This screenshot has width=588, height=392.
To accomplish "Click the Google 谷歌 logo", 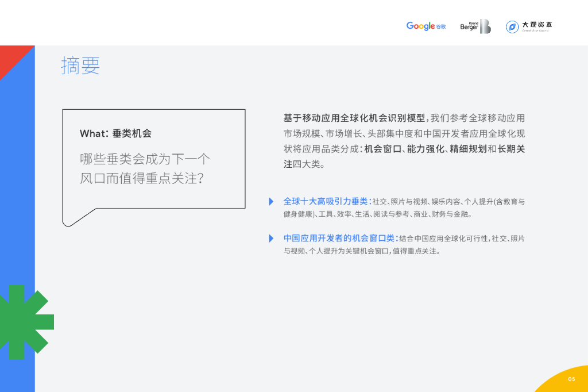I will pyautogui.click(x=425, y=26).
